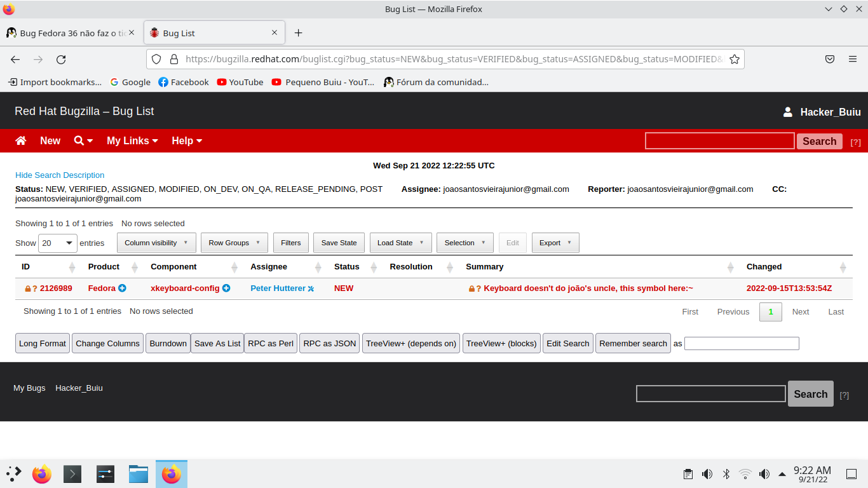Click the Change Columns button
868x488 pixels.
[x=107, y=343]
